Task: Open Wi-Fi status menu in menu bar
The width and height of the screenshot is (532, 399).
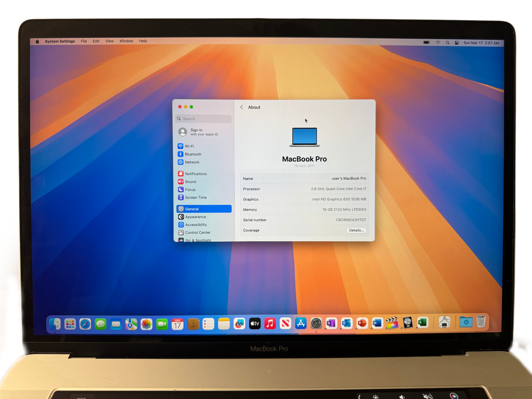Action: (438, 43)
